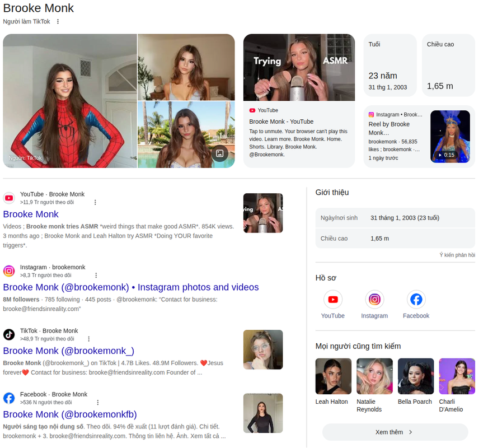
Task: Click the Instagram icon in the Reel card
Action: click(371, 115)
